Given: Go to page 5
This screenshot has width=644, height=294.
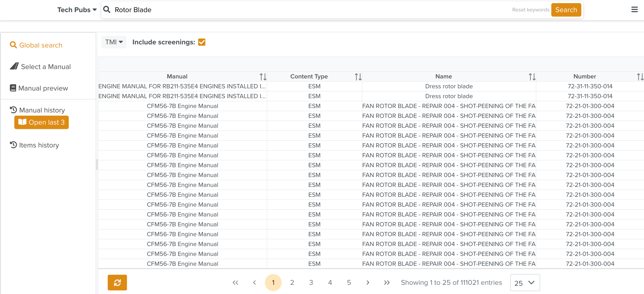Looking at the screenshot, I should pos(349,282).
